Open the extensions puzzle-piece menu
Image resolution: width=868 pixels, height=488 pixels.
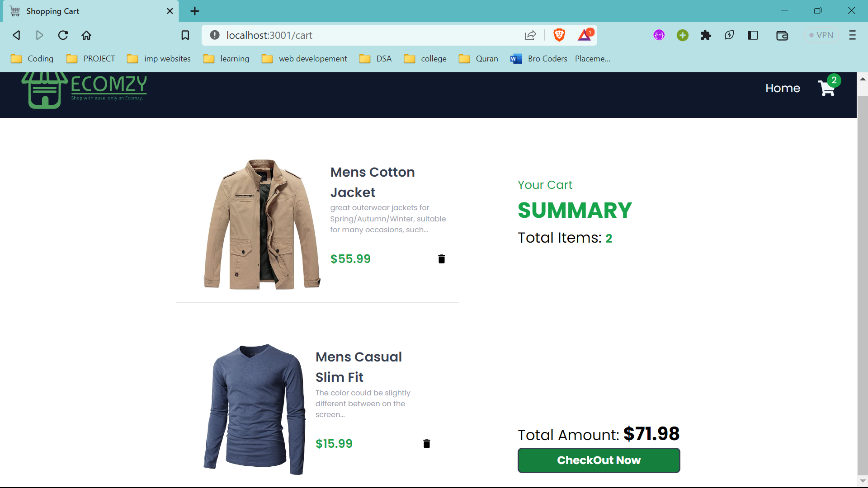706,35
